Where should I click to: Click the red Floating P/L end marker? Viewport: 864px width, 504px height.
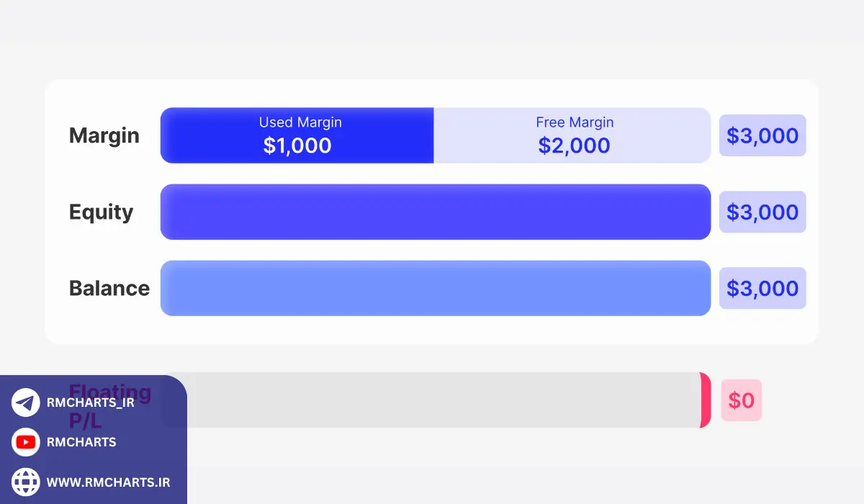pyautogui.click(x=706, y=400)
